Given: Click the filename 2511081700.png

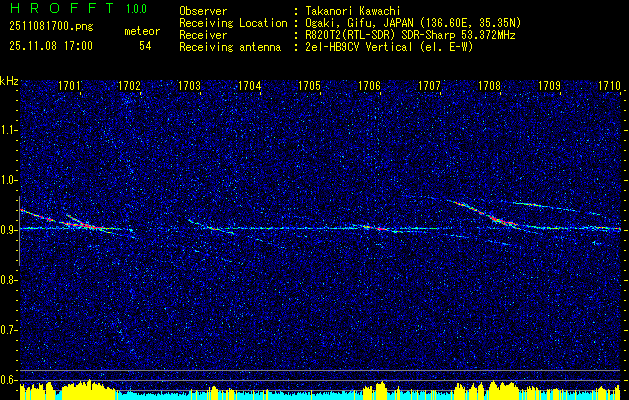Looking at the screenshot, I should tap(51, 27).
